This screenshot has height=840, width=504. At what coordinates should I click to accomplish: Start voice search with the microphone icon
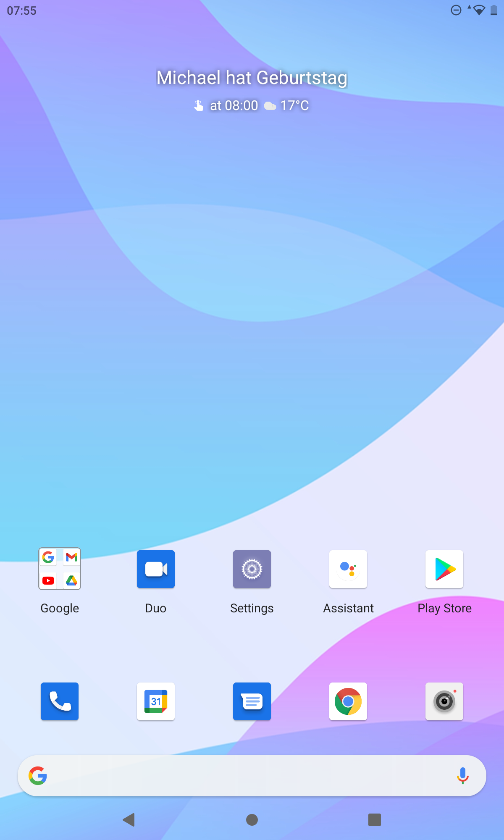click(x=462, y=776)
